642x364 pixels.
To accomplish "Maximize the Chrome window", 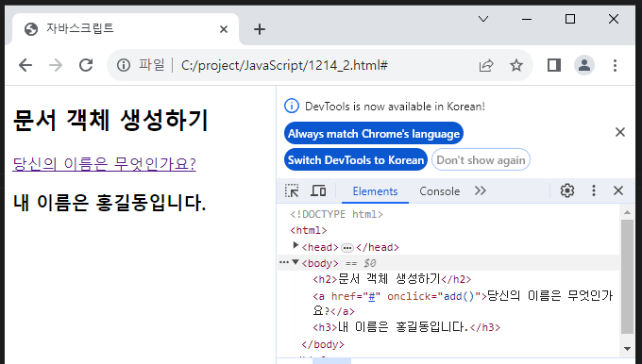I will [570, 19].
